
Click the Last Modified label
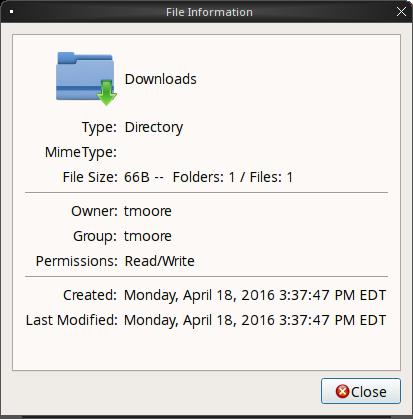click(x=72, y=320)
